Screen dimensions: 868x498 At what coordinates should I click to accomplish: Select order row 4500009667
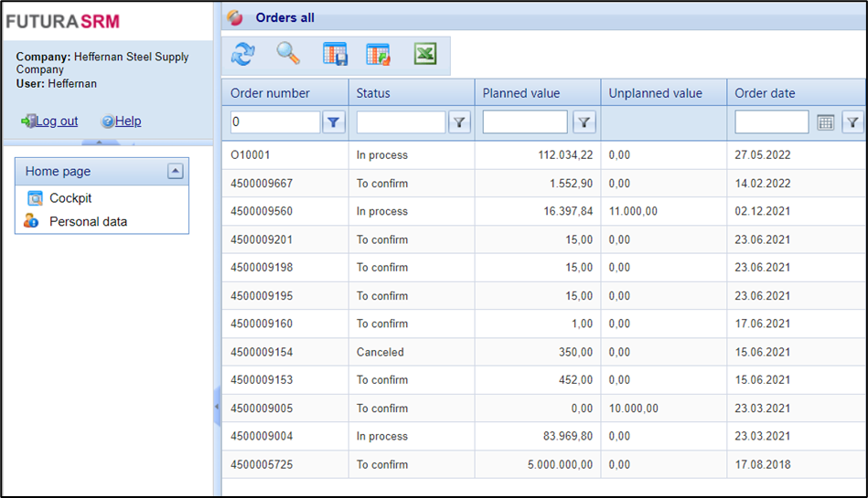coord(262,184)
